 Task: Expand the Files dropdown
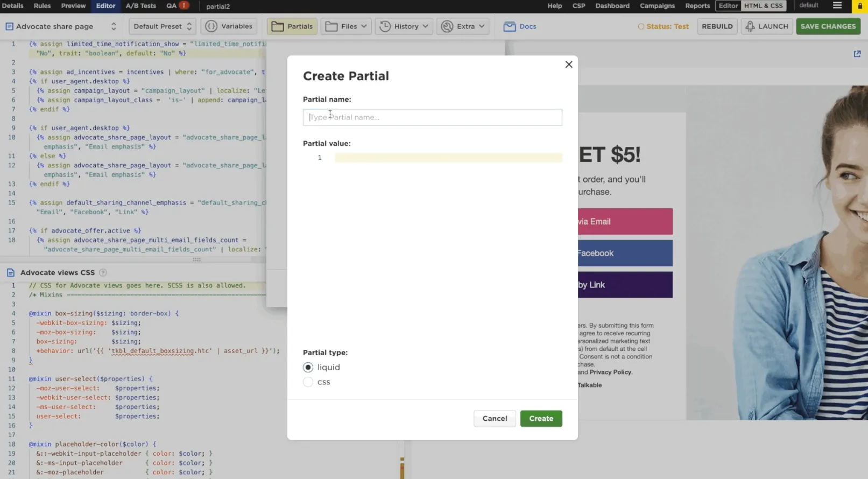coord(346,26)
